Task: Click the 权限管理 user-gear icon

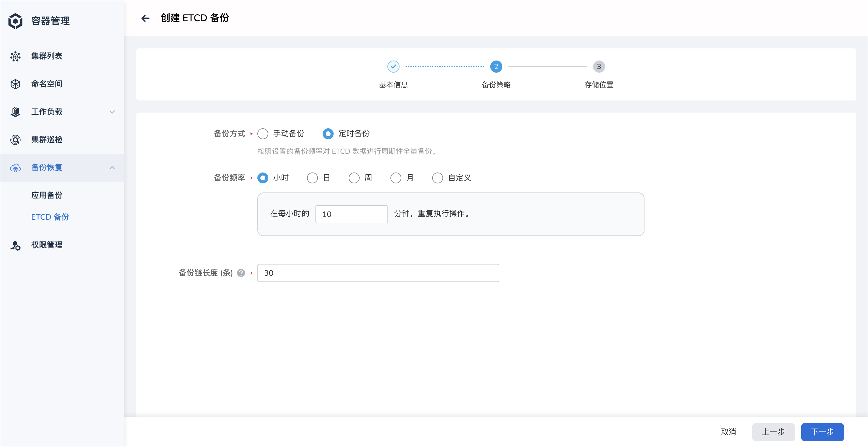Action: (x=15, y=245)
